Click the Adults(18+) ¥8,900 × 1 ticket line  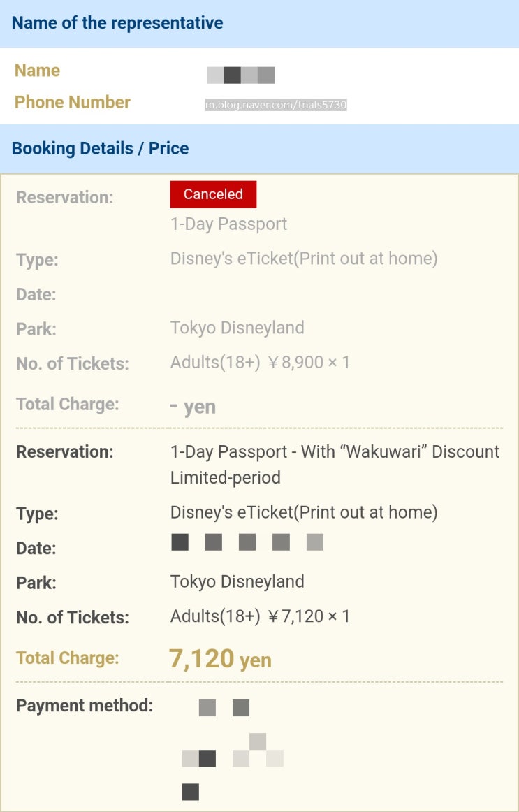click(x=260, y=363)
